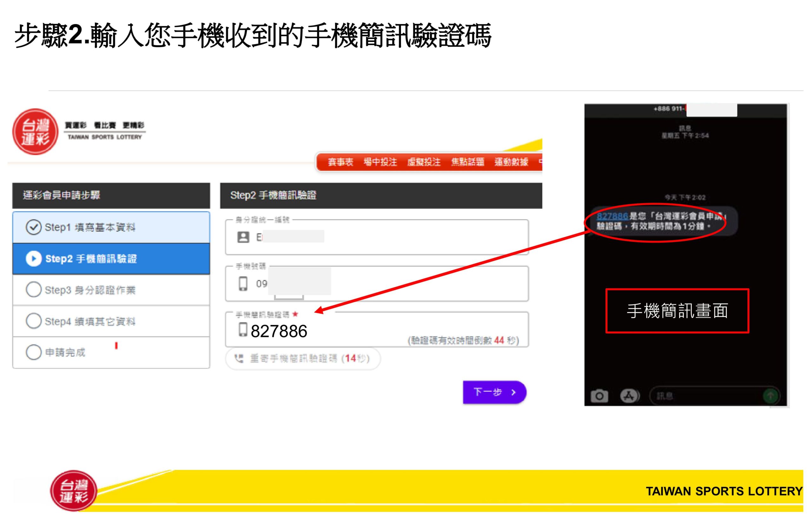Click the 重寄手機簡訊驗證碼 resend button
Viewport: 812px width, 516px height.
pos(303,359)
